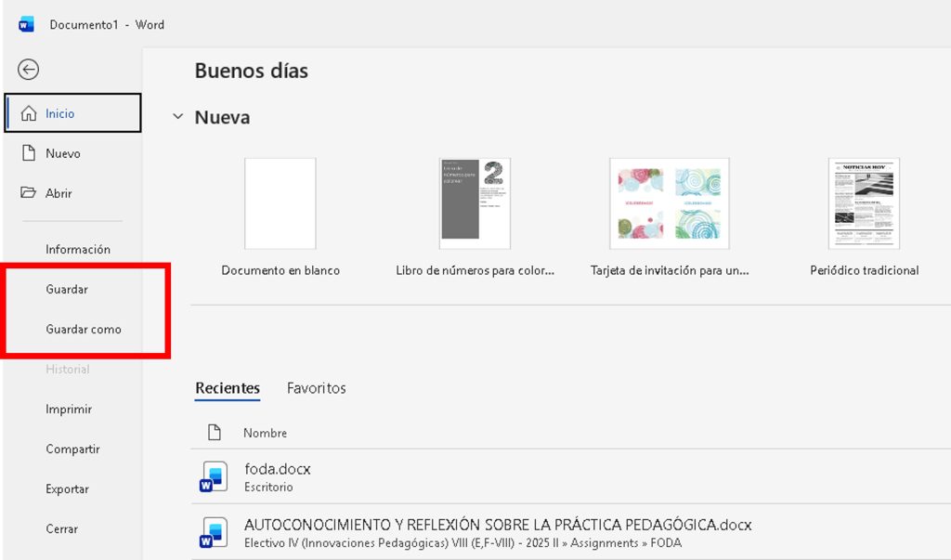Collapse the Nueva section chevron
The image size is (951, 560).
[x=176, y=118]
